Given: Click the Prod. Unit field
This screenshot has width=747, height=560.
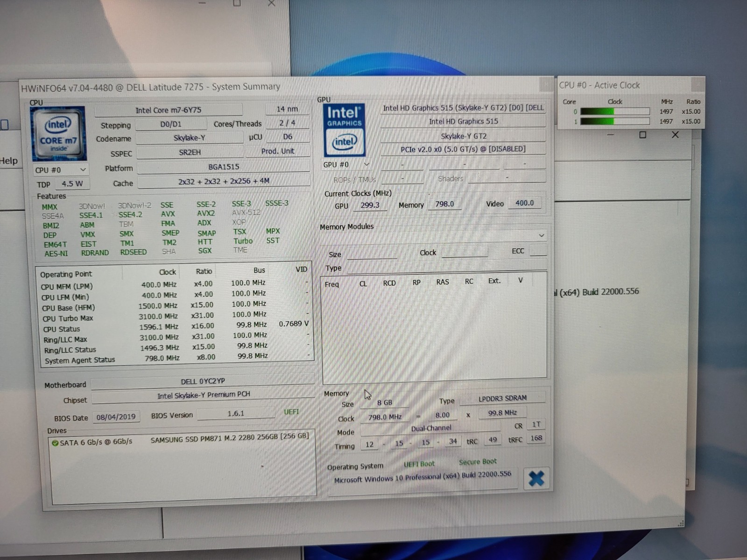Looking at the screenshot, I should pos(278,151).
